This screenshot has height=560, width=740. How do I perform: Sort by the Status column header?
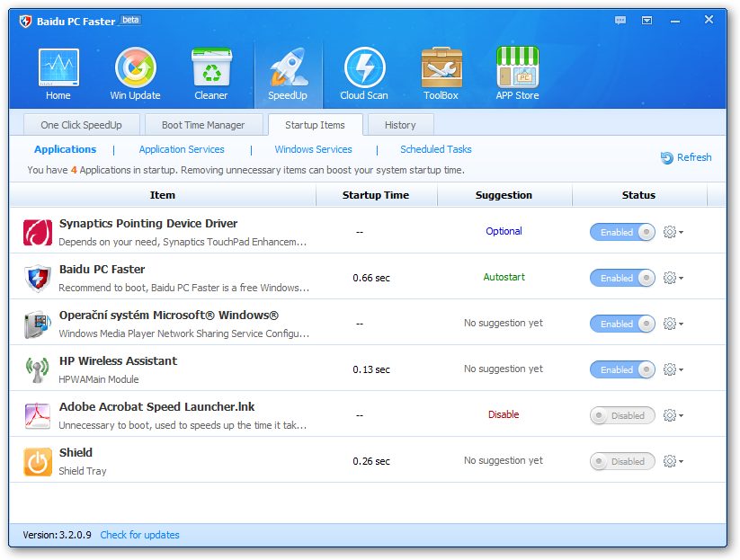[x=639, y=195]
